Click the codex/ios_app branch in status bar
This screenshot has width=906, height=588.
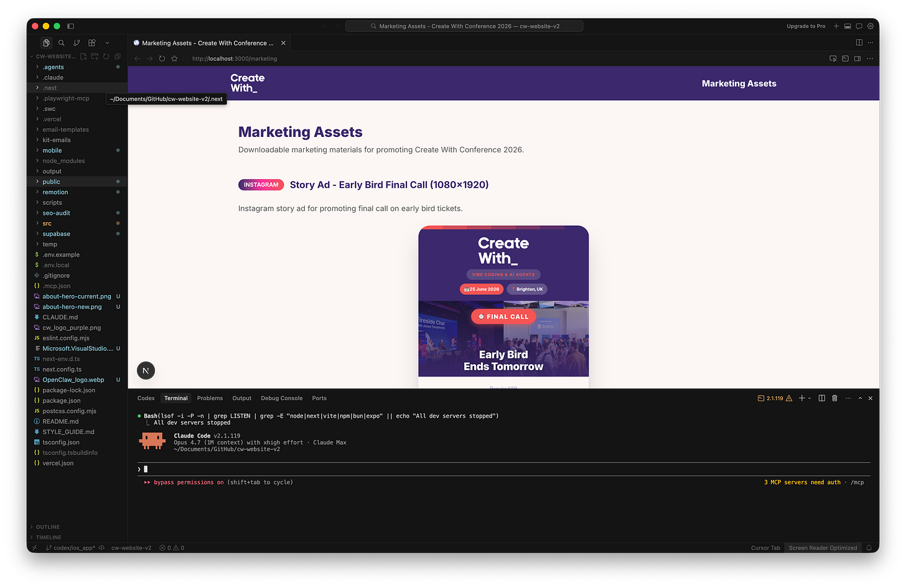point(70,548)
